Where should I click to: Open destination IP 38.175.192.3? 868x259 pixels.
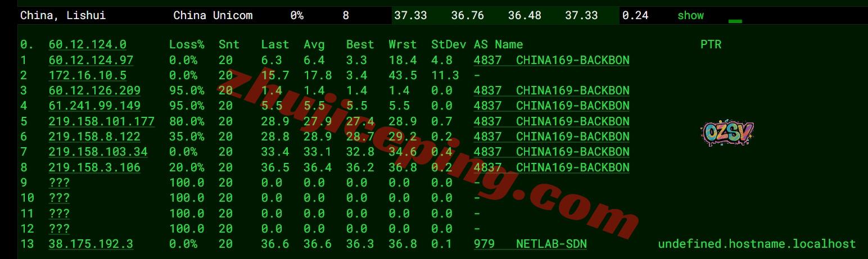coord(91,244)
